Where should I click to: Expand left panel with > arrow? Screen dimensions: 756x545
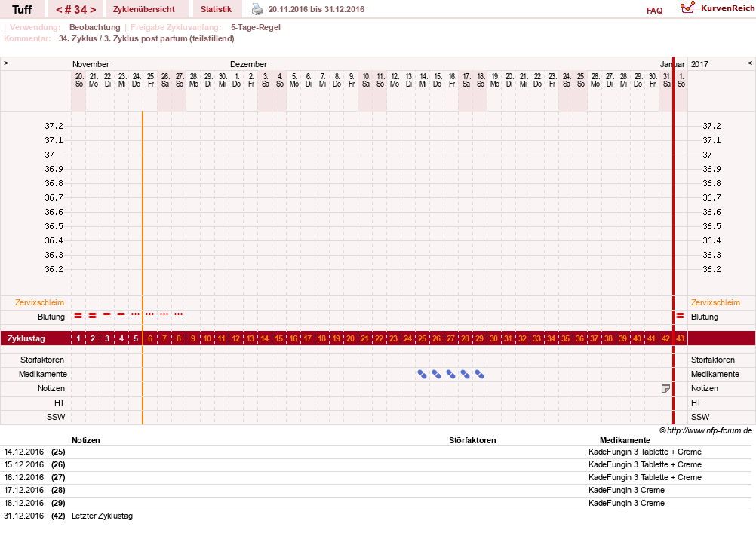click(x=6, y=63)
